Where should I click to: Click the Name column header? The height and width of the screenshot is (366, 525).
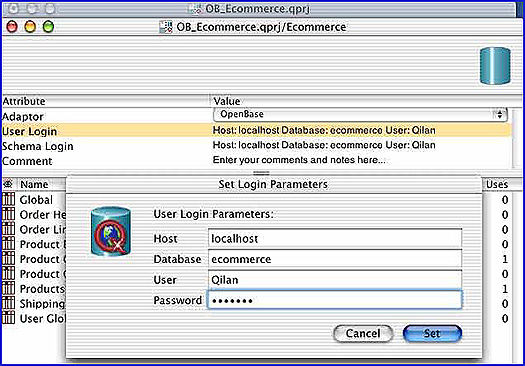click(34, 184)
